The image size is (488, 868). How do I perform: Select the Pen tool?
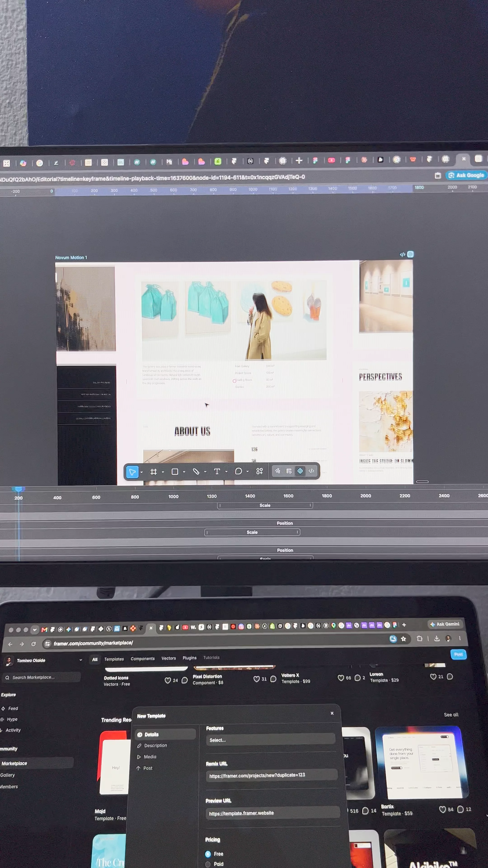tap(196, 471)
